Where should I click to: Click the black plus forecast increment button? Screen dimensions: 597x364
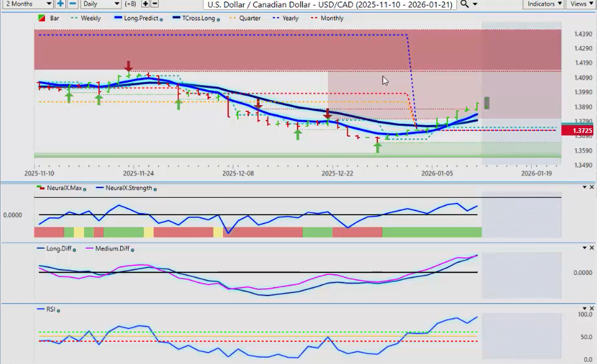(146, 4)
